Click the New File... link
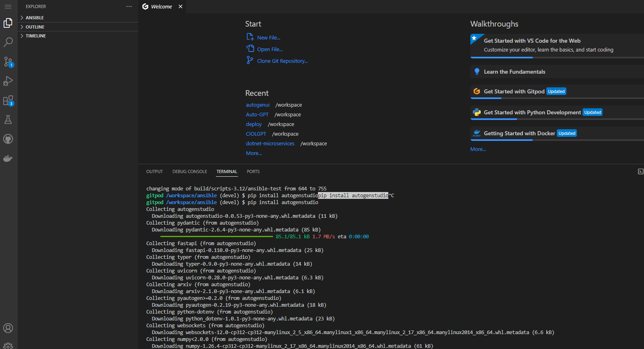 (269, 37)
